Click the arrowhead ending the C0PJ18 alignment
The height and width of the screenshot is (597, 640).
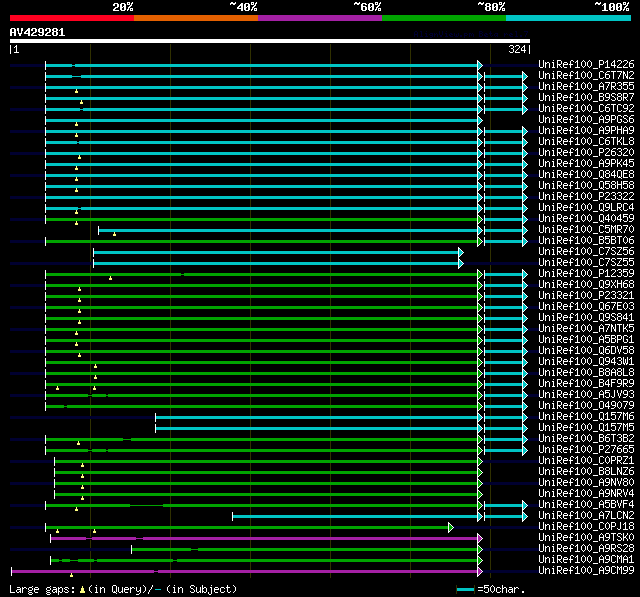point(451,527)
